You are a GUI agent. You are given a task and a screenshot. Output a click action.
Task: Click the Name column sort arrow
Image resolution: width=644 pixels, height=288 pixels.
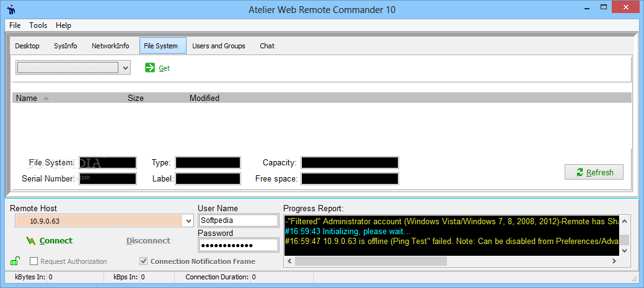[46, 98]
